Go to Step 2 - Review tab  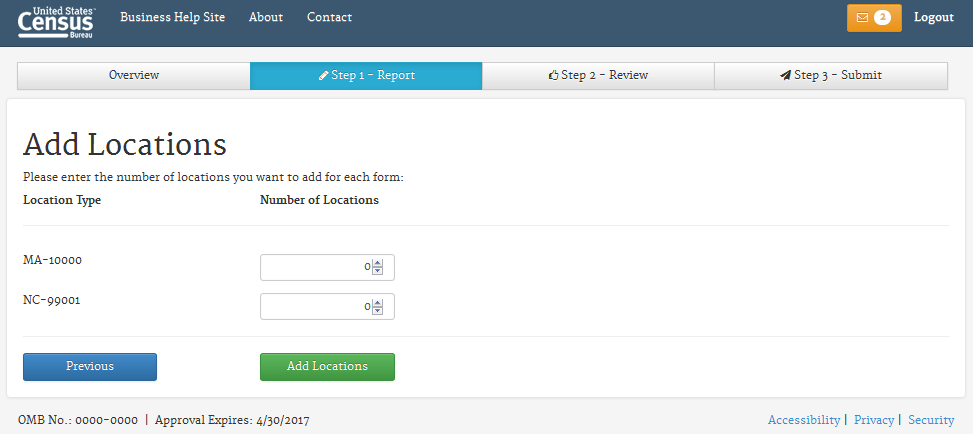point(598,76)
